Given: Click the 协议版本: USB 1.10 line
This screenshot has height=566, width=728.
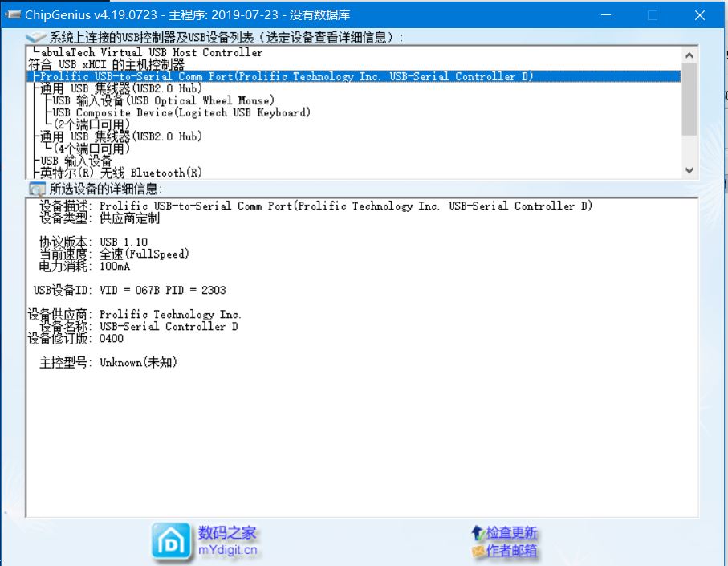Looking at the screenshot, I should coord(93,242).
